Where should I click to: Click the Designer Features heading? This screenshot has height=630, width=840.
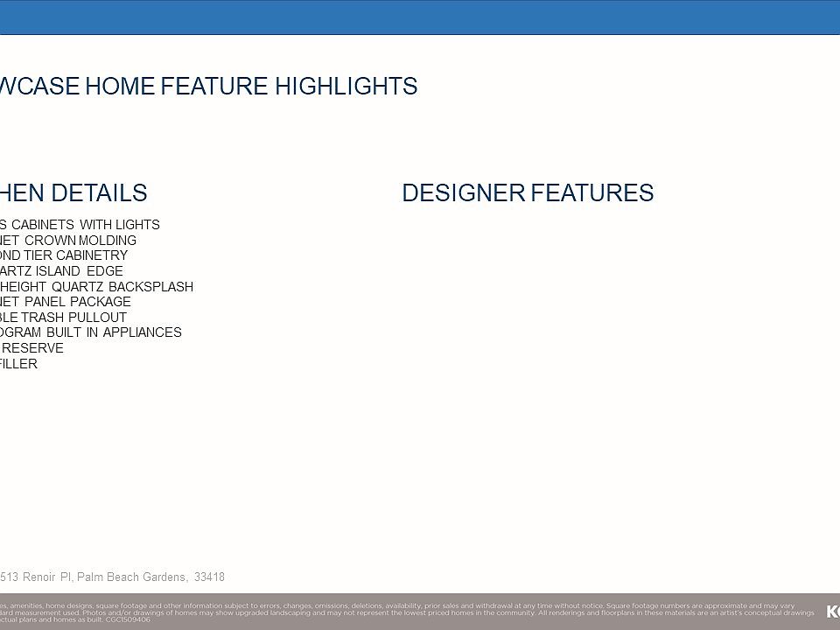pos(528,193)
